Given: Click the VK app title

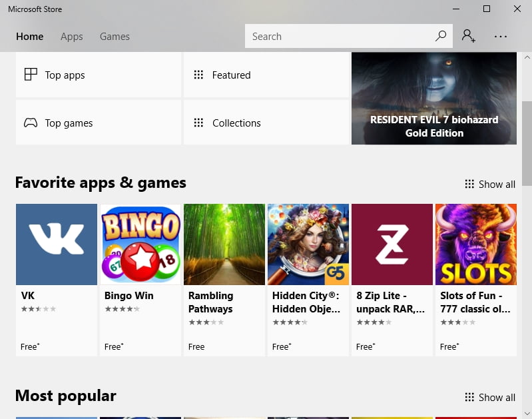Looking at the screenshot, I should (27, 295).
